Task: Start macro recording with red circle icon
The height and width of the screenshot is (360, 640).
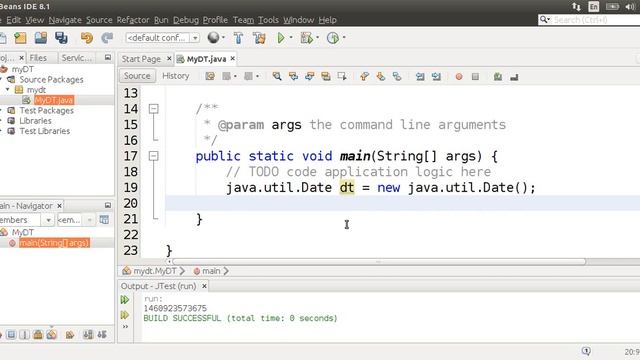Action: 459,76
